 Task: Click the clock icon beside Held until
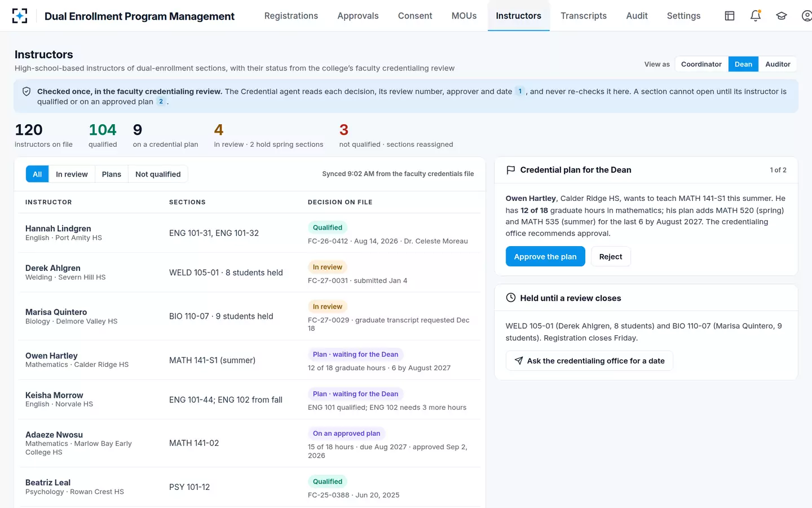[511, 297]
